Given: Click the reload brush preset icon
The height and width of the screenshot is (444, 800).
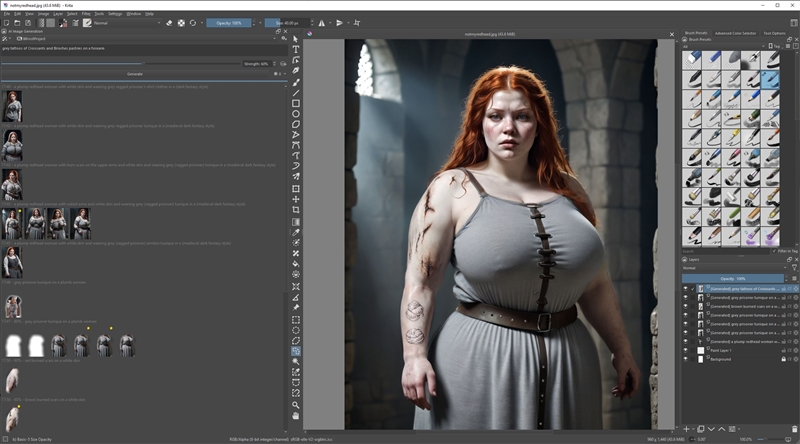Looking at the screenshot, I should click(192, 22).
